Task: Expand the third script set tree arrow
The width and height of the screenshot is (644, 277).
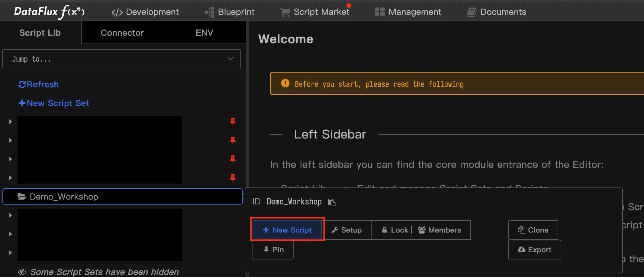Action: (x=11, y=159)
